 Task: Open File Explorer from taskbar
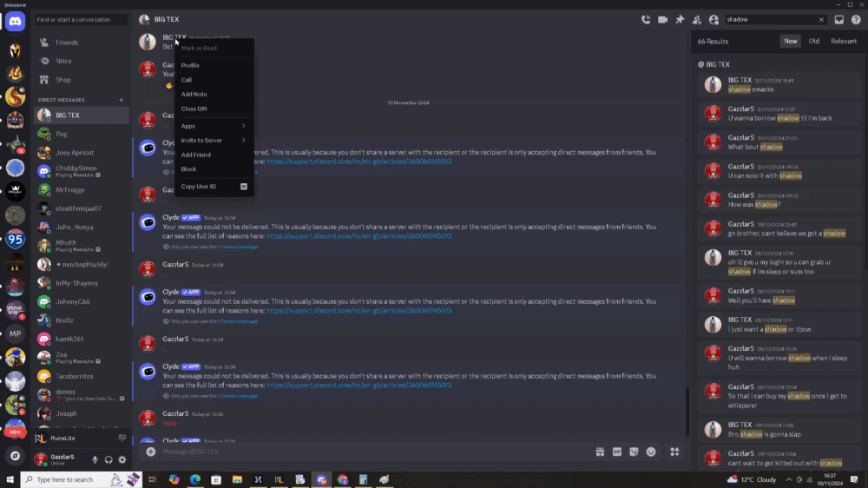point(237,479)
